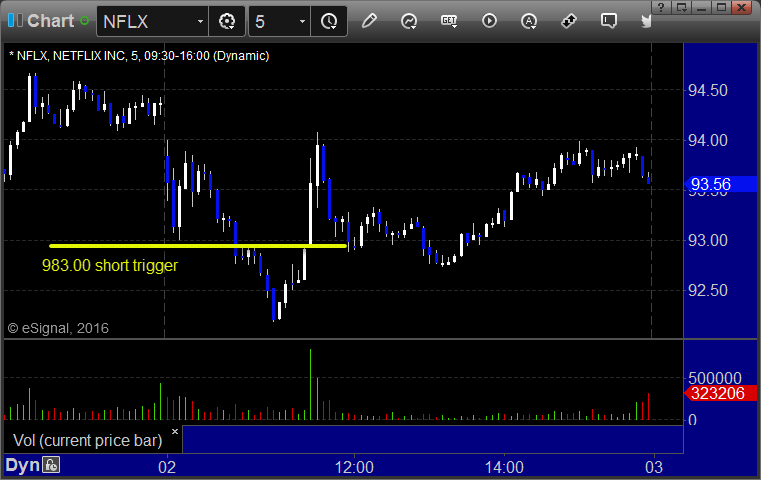Click the 0 volume axis label
The image size is (761, 480).
pos(693,420)
